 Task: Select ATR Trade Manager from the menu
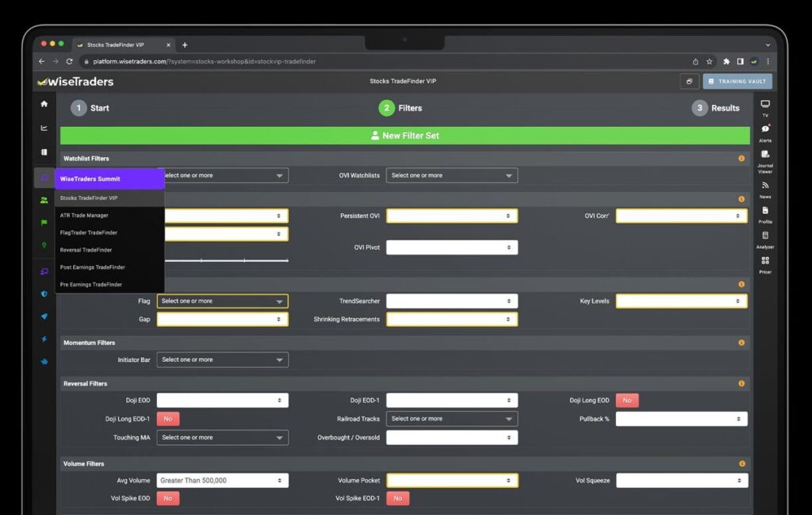85,215
